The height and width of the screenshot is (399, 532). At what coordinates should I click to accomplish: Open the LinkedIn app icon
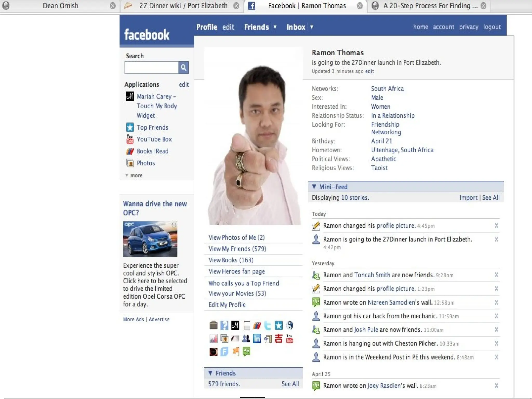pyautogui.click(x=257, y=338)
